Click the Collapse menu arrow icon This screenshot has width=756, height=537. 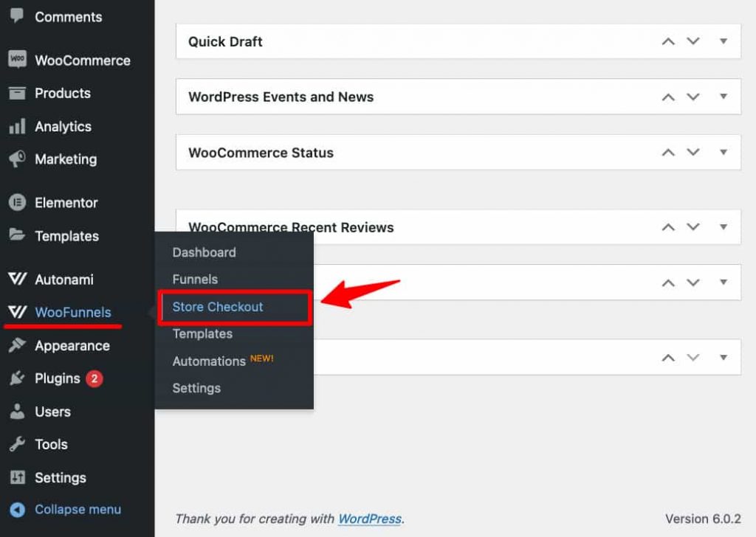tap(18, 510)
